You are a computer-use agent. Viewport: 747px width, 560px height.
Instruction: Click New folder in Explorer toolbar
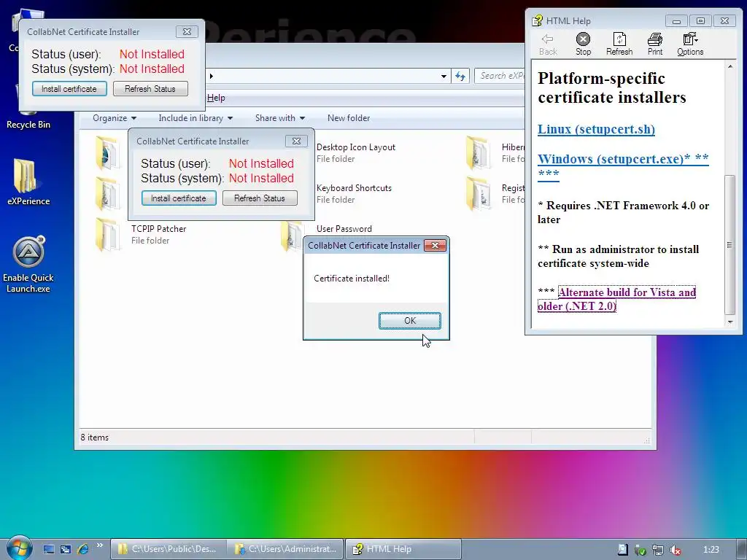(x=349, y=118)
